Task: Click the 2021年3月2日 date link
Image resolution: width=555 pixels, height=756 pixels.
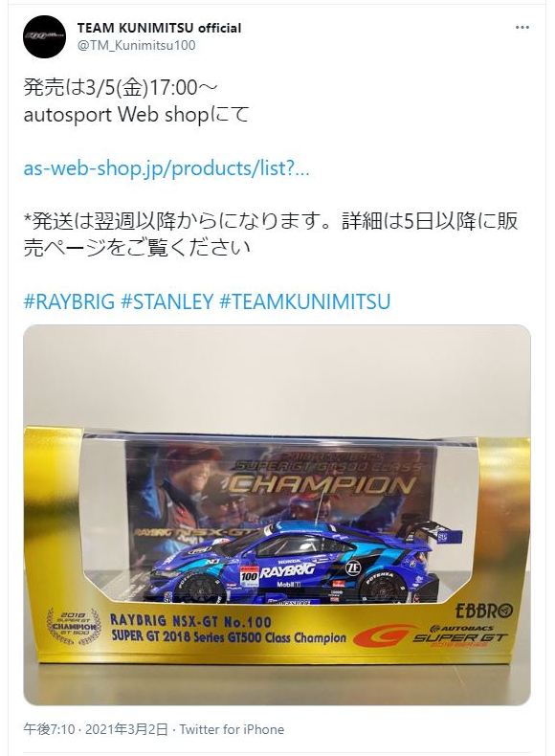Action: [126, 729]
